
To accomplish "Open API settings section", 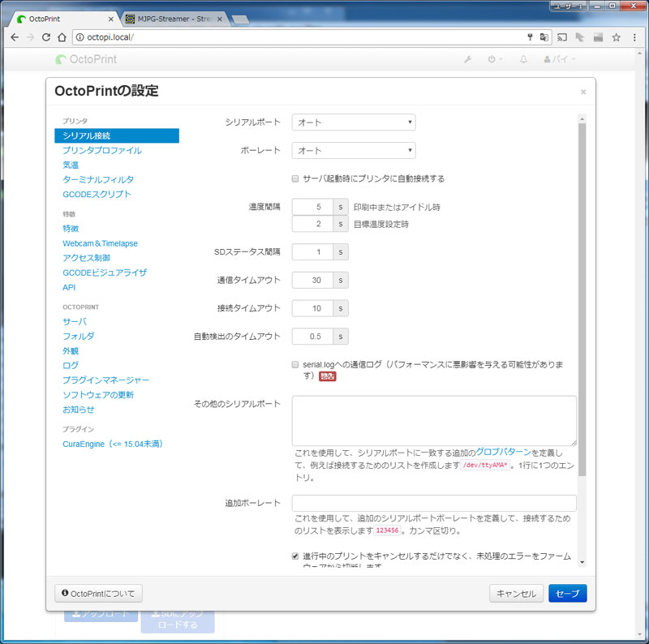I will pos(69,287).
